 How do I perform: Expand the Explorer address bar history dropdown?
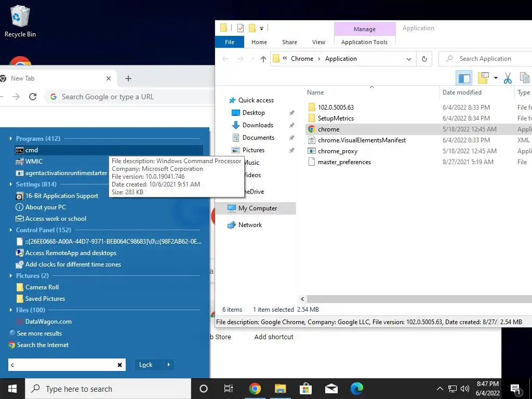pos(409,59)
